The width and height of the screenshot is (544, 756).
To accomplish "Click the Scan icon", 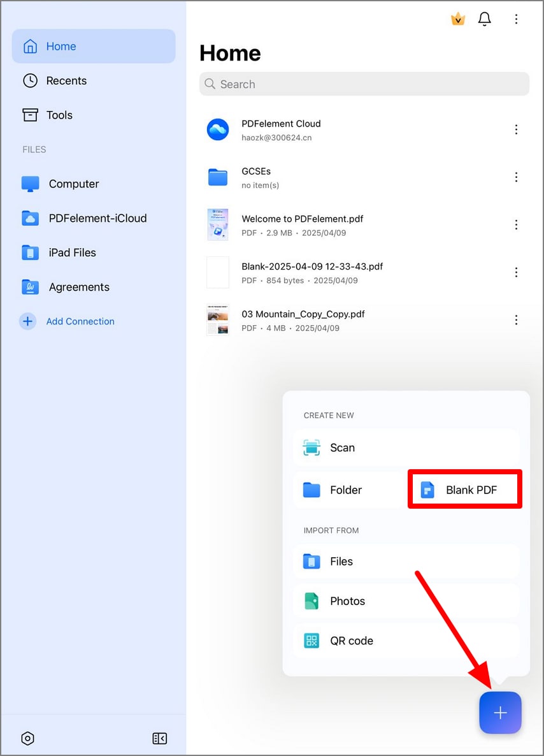I will 311,447.
